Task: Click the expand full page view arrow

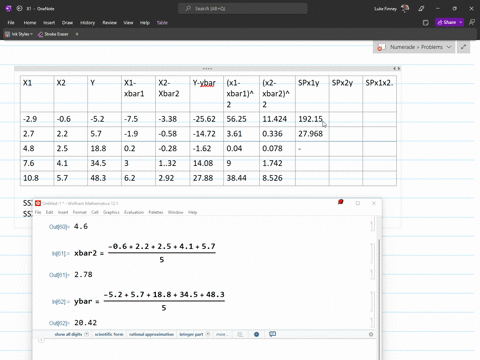Action: (x=463, y=47)
